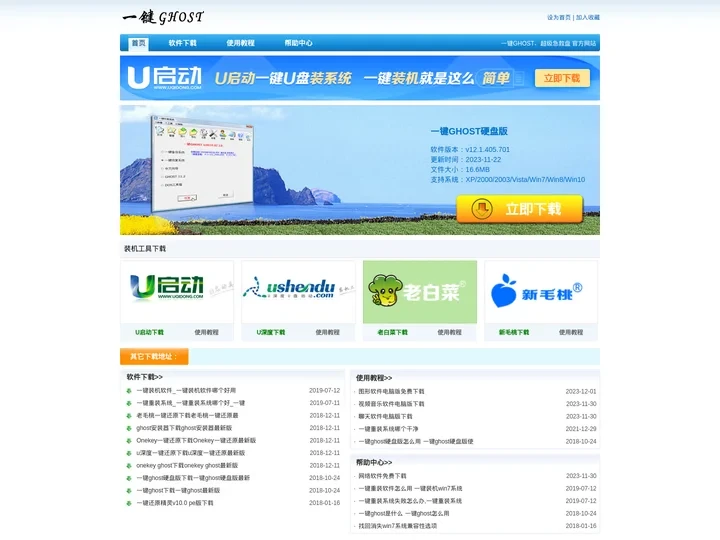
Task: Open the 软件下载 navigation tab
Action: [x=182, y=43]
